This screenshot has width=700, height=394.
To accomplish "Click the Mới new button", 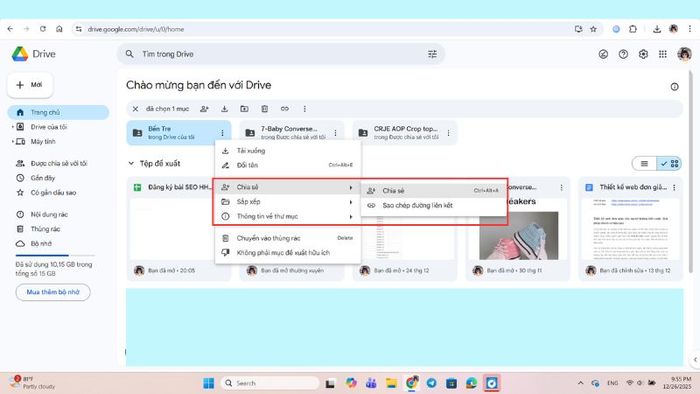I will (30, 85).
